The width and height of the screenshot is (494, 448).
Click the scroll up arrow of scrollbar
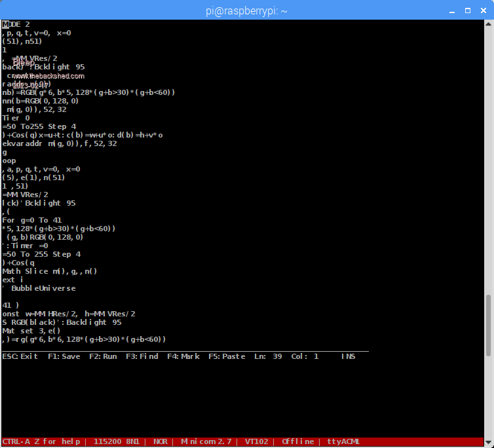(x=489, y=24)
